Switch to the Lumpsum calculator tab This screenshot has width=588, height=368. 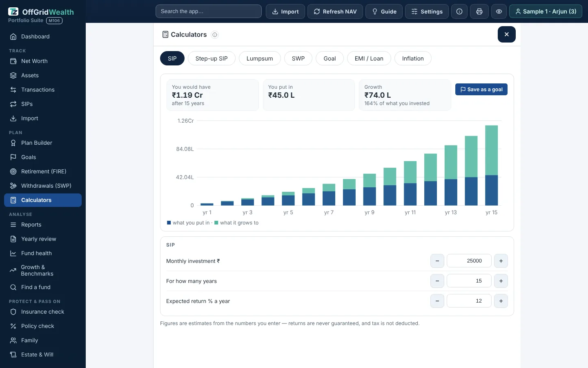point(260,58)
